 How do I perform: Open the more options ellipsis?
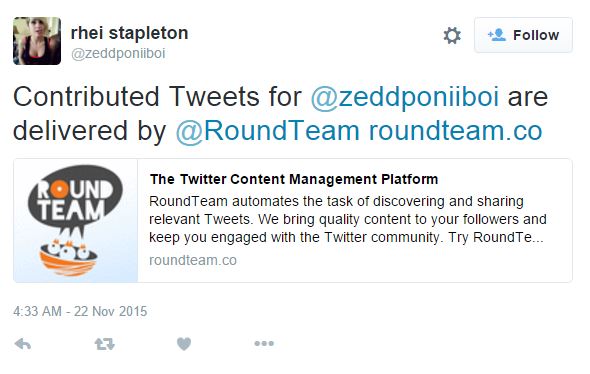click(x=264, y=344)
